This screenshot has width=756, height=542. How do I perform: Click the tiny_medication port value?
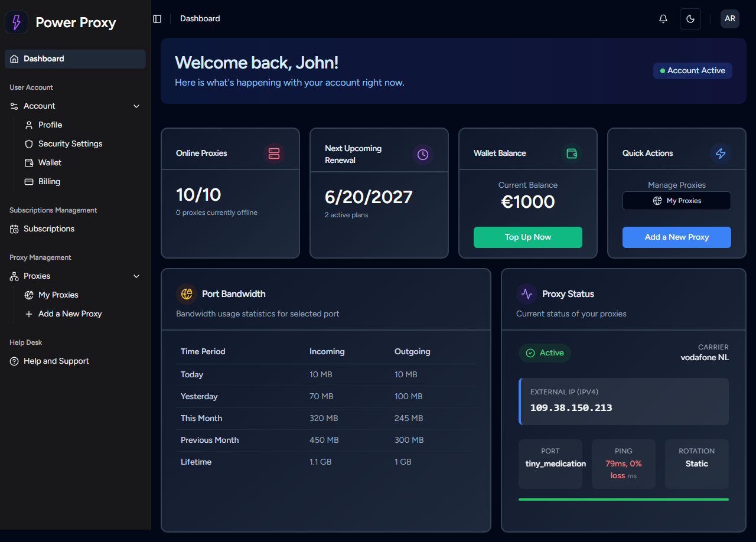[556, 464]
